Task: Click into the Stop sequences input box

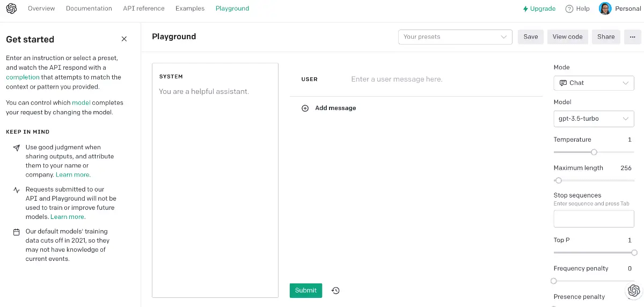Action: click(594, 219)
